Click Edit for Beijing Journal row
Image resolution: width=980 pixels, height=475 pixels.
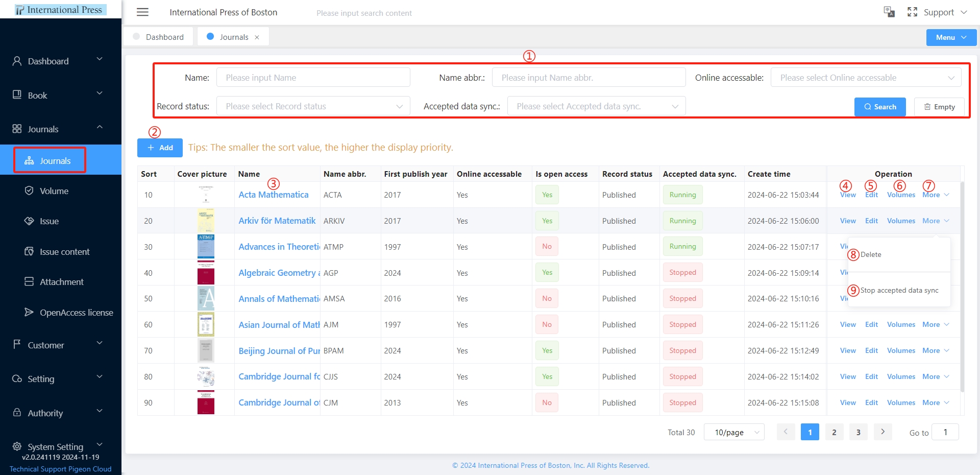(x=871, y=350)
